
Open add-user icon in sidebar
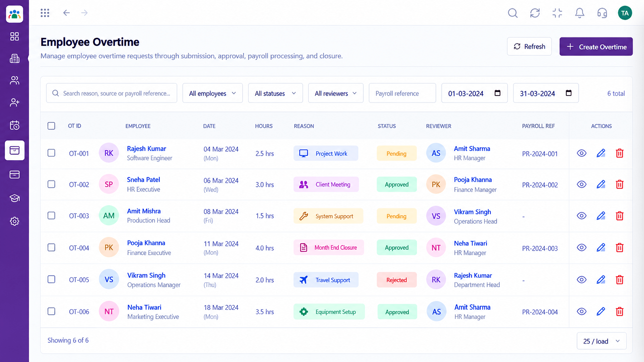point(14,102)
